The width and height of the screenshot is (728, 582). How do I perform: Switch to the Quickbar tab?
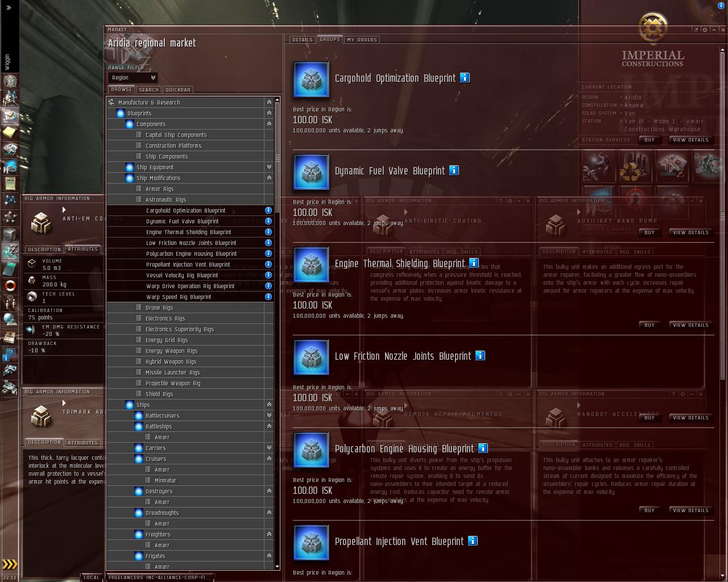pyautogui.click(x=178, y=90)
